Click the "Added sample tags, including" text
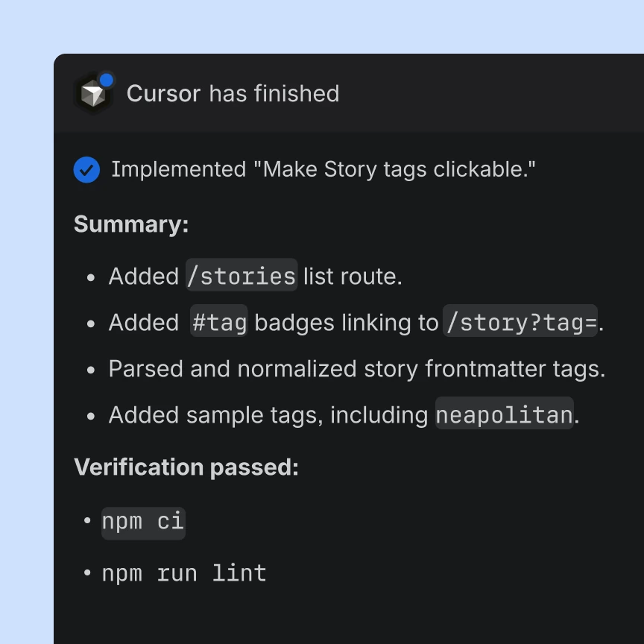The width and height of the screenshot is (644, 644). point(268,415)
